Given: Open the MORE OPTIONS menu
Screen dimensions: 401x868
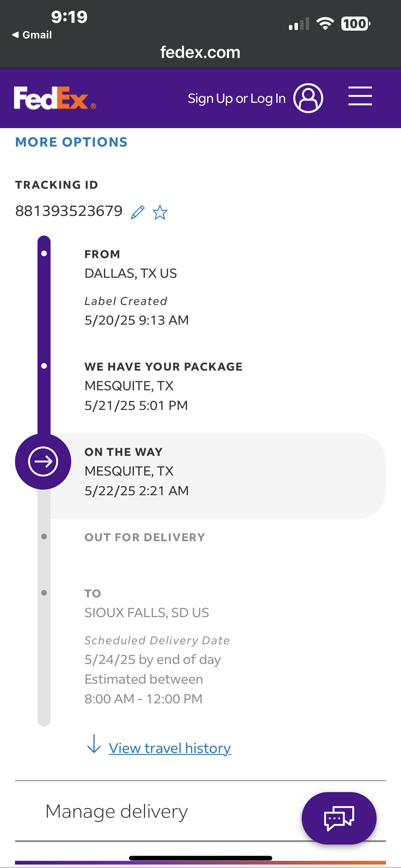Looking at the screenshot, I should (x=72, y=142).
